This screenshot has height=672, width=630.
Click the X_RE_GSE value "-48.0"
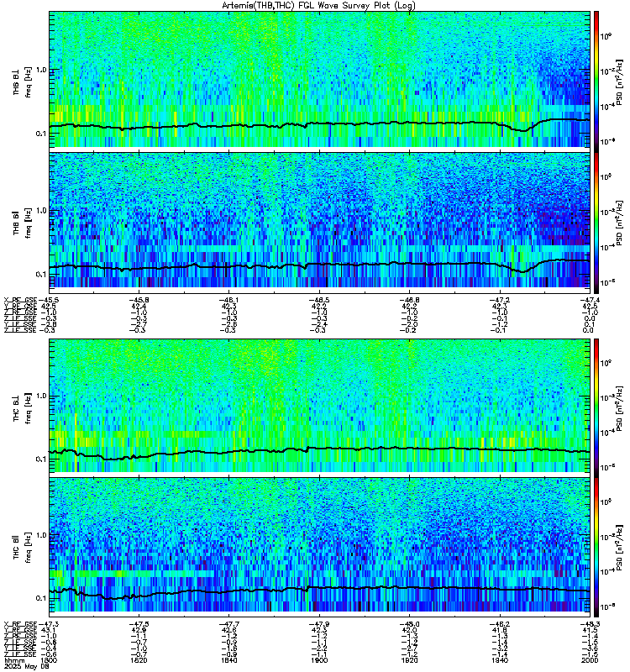coord(409,624)
